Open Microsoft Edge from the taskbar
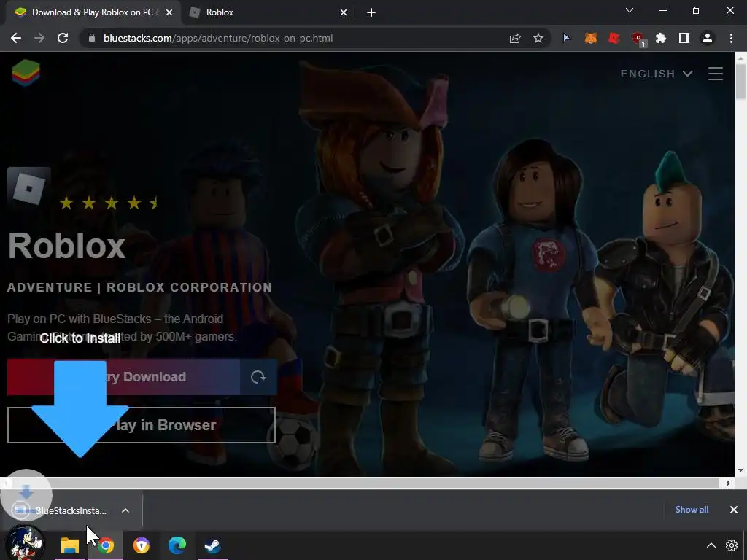The height and width of the screenshot is (560, 747). pos(177,545)
